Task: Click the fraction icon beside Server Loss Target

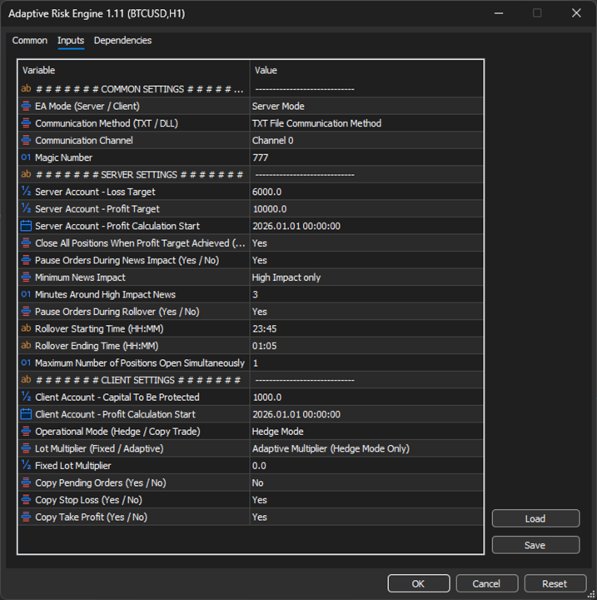Action: pyautogui.click(x=26, y=191)
